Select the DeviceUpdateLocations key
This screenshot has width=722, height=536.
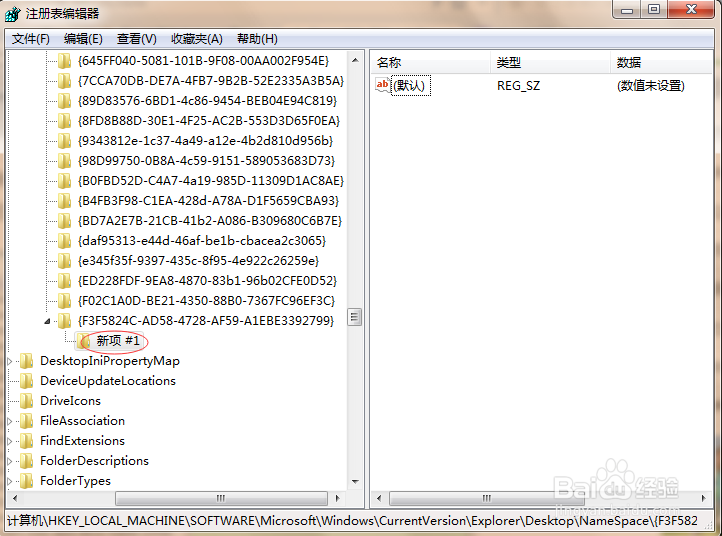click(x=108, y=381)
